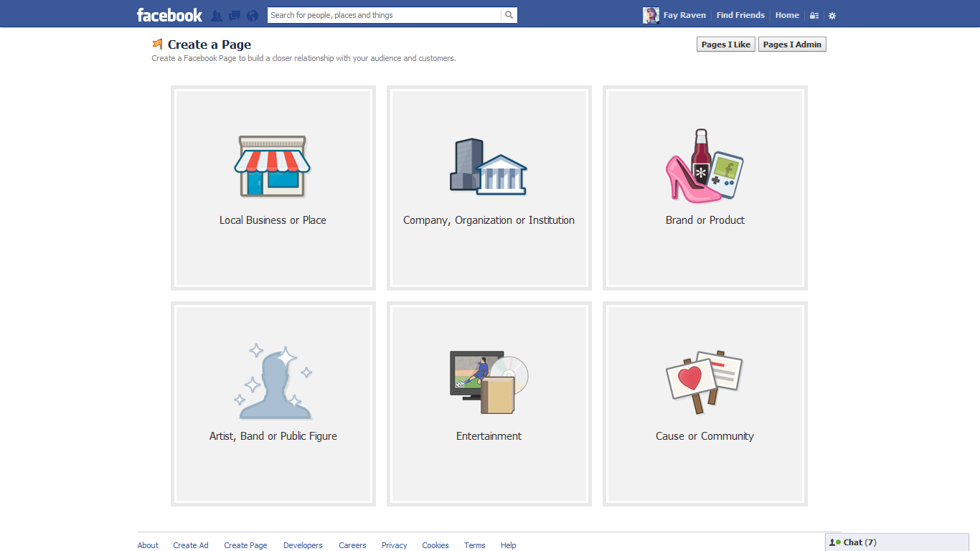Open the Pages I Admin button
This screenshot has height=551, width=980.
792,44
